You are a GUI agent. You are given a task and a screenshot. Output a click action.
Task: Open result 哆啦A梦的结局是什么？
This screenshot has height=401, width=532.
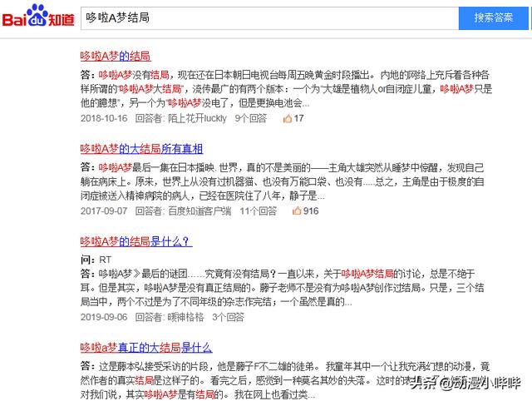tap(136, 242)
